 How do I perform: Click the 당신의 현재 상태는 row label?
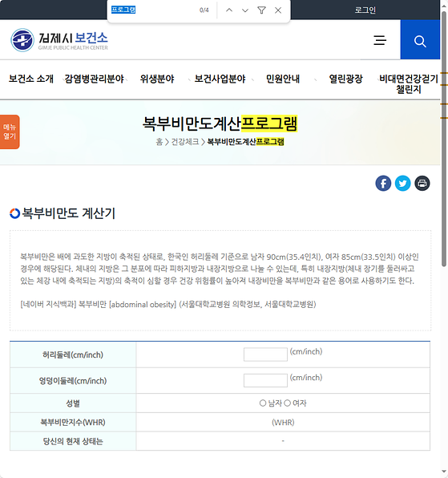click(x=73, y=441)
